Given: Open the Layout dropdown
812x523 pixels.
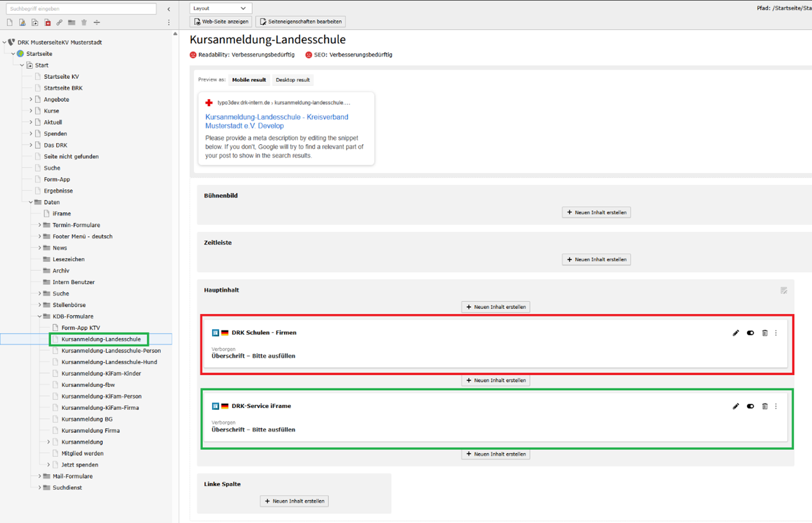Looking at the screenshot, I should pos(220,8).
